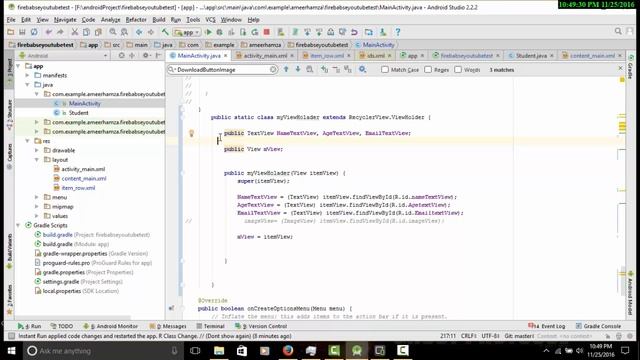
Task: Run the app with the green play icon
Action: tap(208, 32)
